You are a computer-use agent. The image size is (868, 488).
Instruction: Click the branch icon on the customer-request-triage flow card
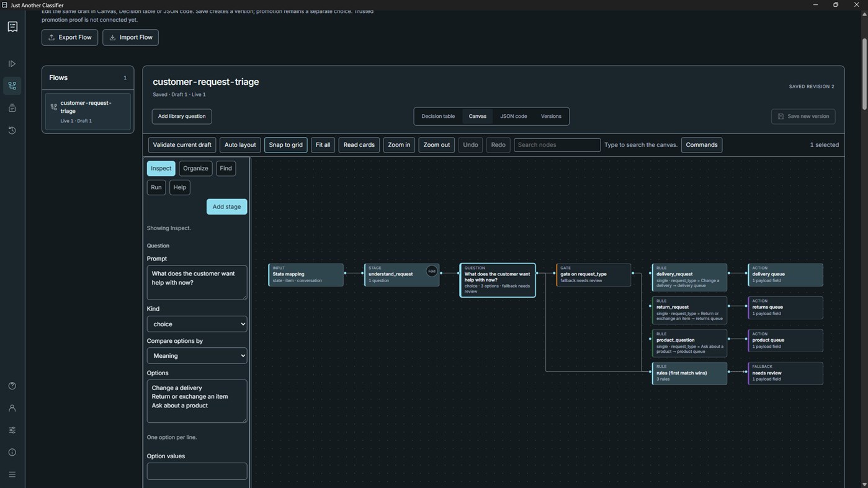click(54, 107)
